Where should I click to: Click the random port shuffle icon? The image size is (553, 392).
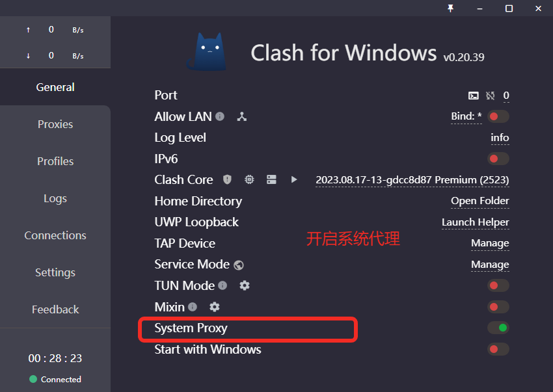[x=490, y=96]
